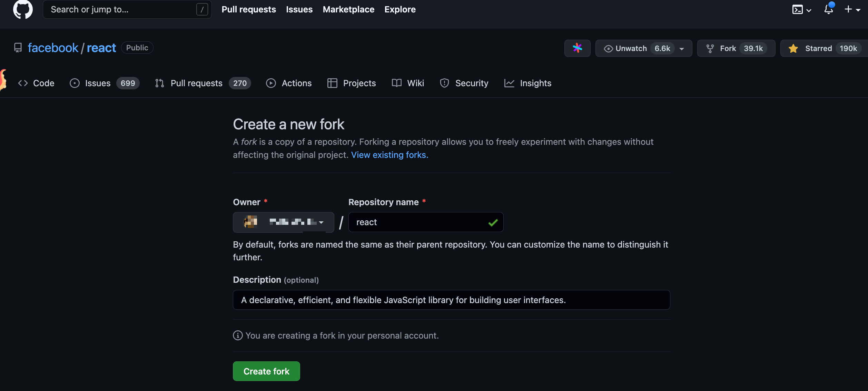The image size is (868, 391).
Task: Open the Owner selection dropdown
Action: tap(283, 222)
